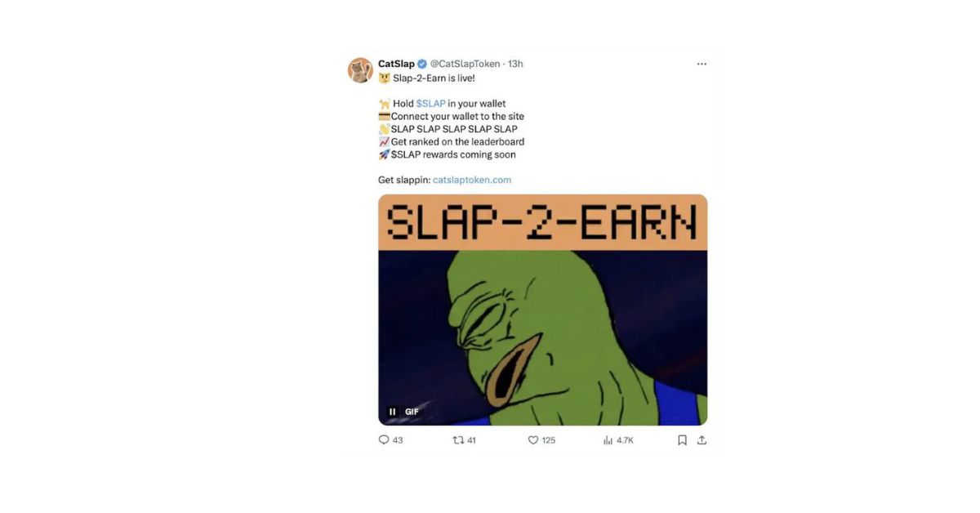Open the three-dot more options menu
The image size is (980, 513).
pos(702,64)
